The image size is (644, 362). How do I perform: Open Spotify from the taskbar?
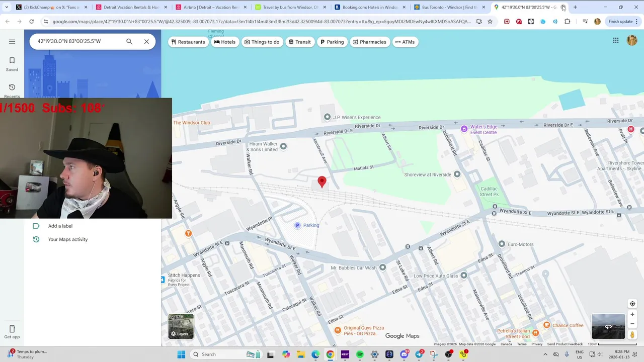coord(360,354)
